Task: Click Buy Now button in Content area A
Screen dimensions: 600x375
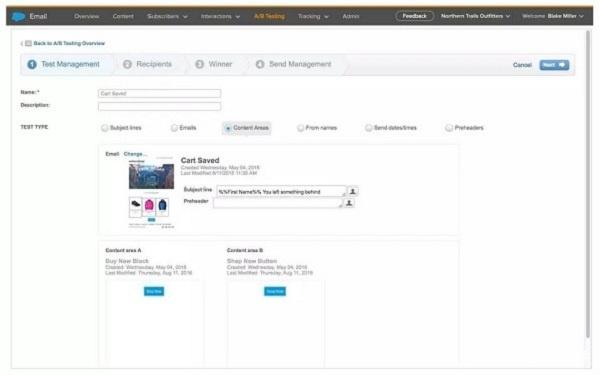Action: pos(154,291)
